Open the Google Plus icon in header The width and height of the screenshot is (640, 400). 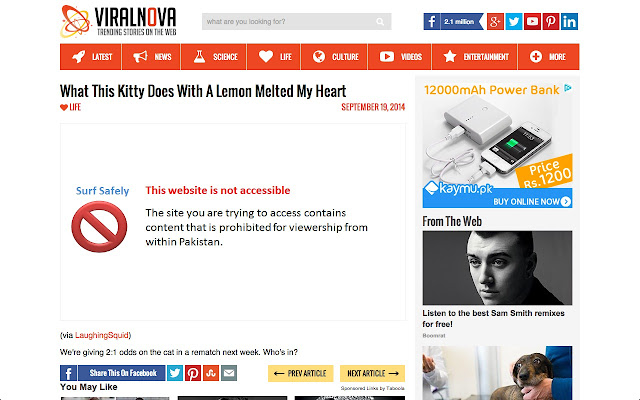click(x=495, y=21)
